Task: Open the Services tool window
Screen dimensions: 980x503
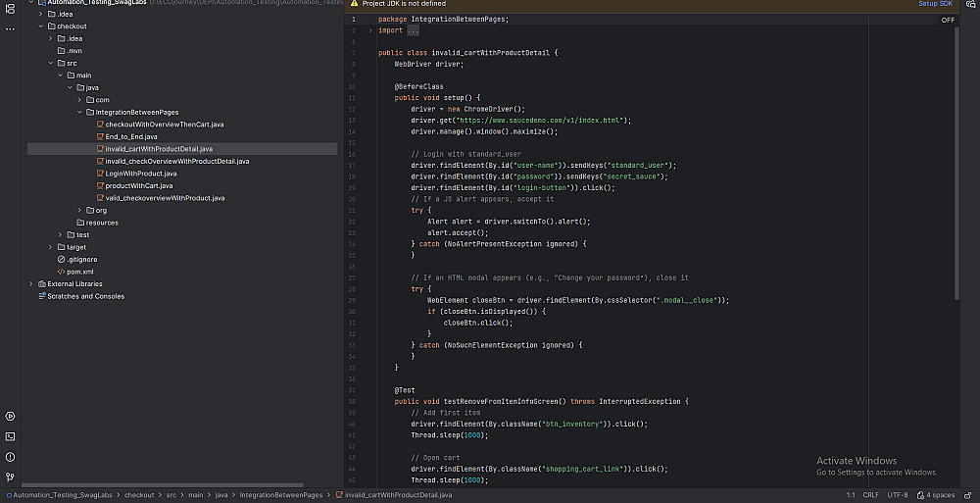Action: 10,417
